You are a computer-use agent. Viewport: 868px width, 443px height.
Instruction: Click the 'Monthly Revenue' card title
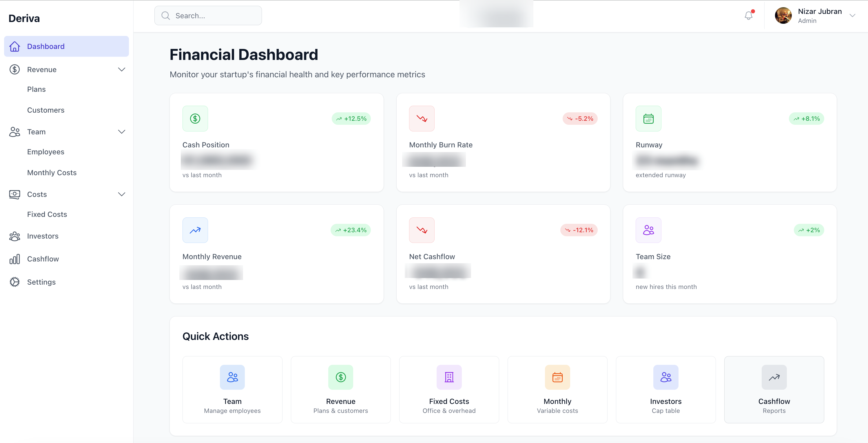pyautogui.click(x=212, y=257)
